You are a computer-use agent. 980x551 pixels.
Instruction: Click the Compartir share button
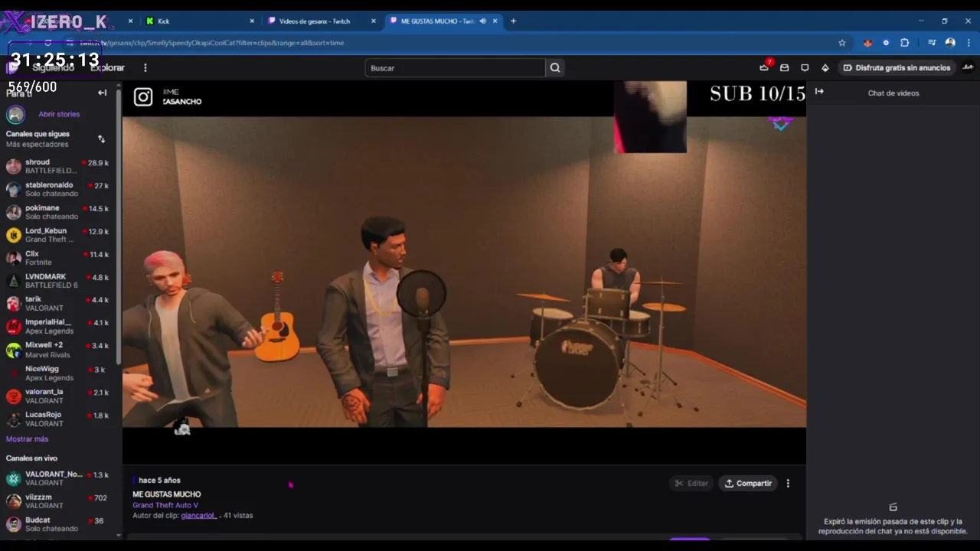pos(748,484)
